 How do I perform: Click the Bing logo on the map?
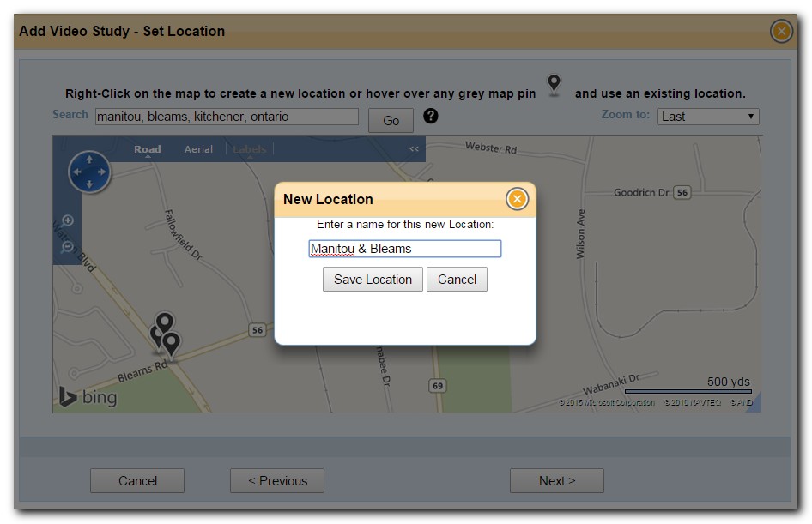pyautogui.click(x=90, y=396)
